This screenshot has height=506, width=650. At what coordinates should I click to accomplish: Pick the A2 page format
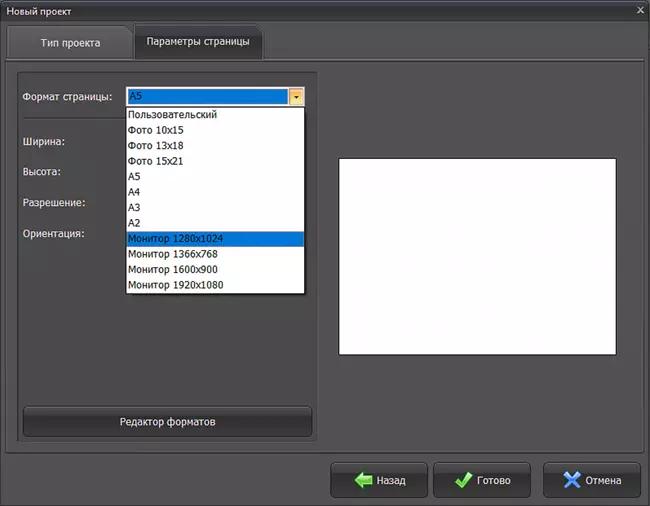215,223
